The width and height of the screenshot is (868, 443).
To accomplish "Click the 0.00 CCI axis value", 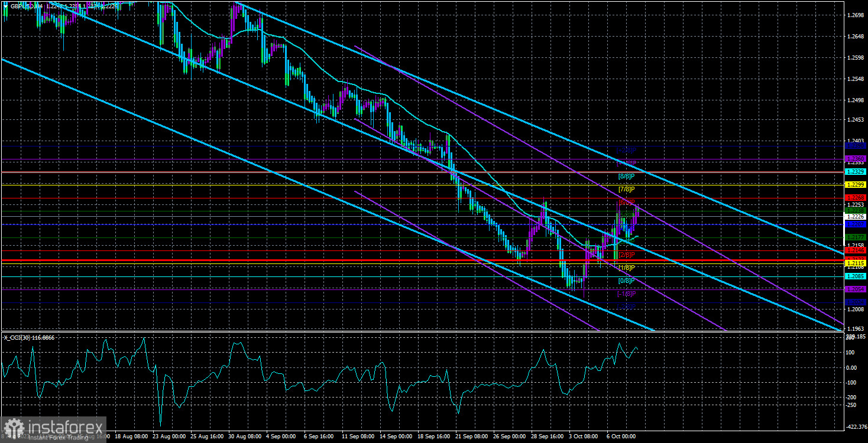I will pyautogui.click(x=852, y=367).
